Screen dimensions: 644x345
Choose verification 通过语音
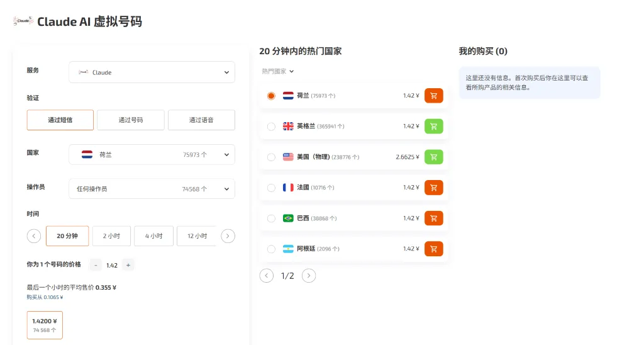(201, 120)
